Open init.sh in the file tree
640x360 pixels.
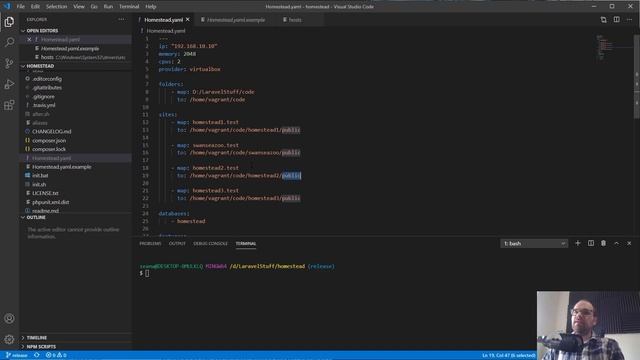pyautogui.click(x=39, y=184)
